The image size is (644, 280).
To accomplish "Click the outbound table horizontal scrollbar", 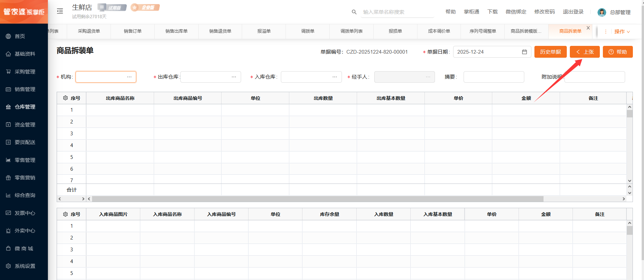I will pyautogui.click(x=317, y=199).
